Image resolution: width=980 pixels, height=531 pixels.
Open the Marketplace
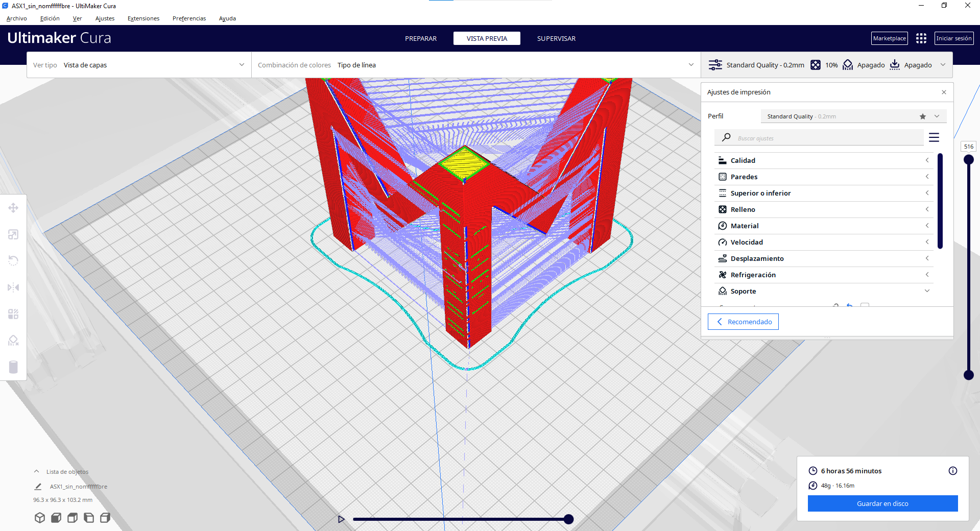click(889, 38)
